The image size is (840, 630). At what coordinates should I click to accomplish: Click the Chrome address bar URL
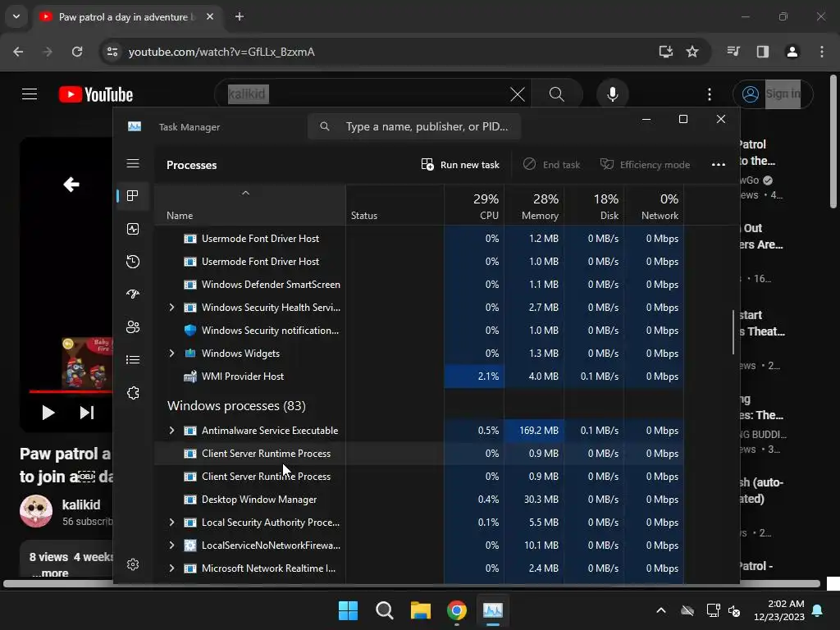pos(221,52)
